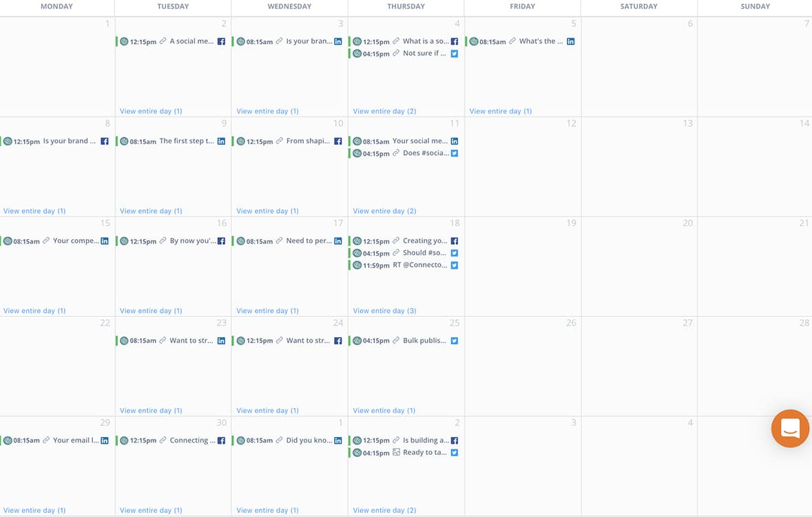Open the "From shapi..." post
The image size is (812, 517).
(288, 141)
